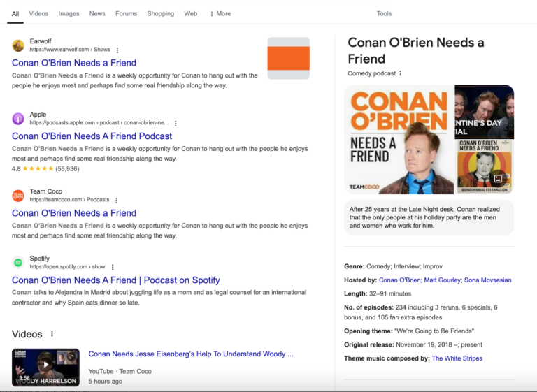Viewport: 537px width, 392px height.
Task: Open Earwolf's Conan O'Brien Needs a Friend link
Action: (74, 63)
